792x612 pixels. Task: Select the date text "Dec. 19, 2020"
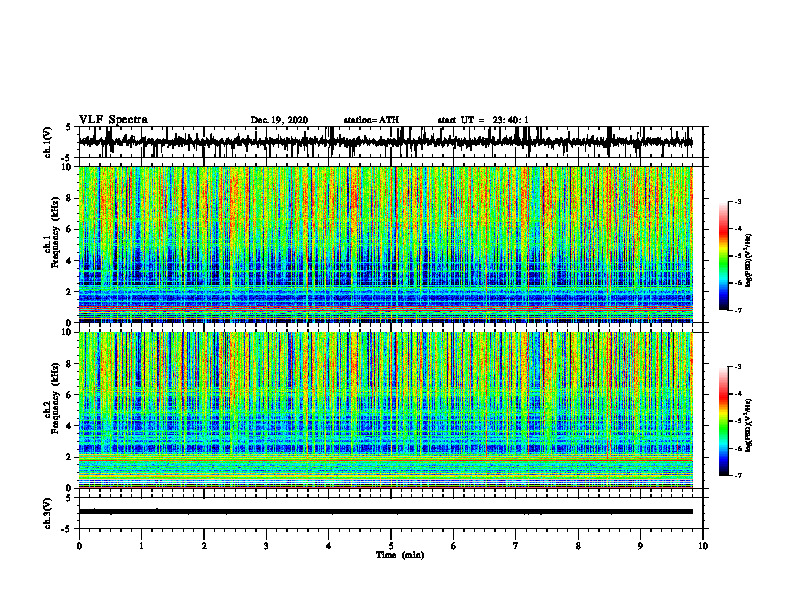tap(279, 120)
